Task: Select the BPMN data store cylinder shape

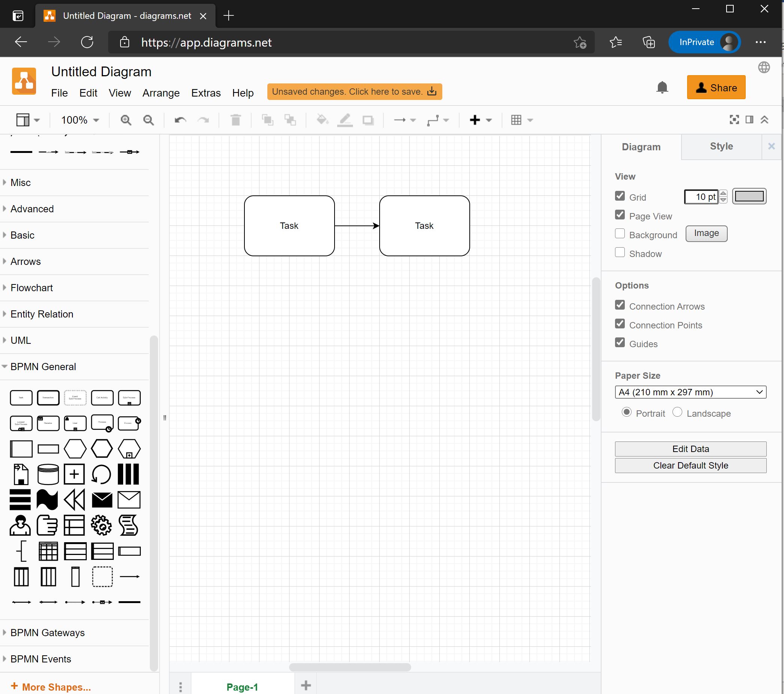Action: (x=48, y=475)
